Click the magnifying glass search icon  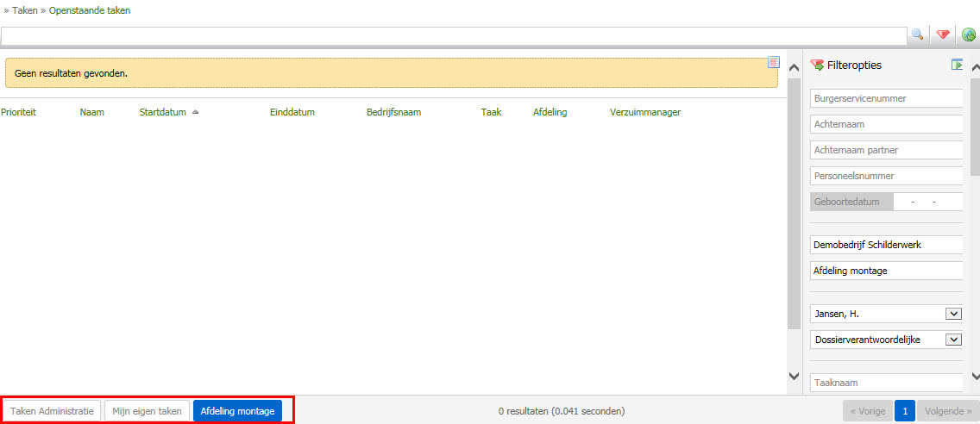coord(917,34)
